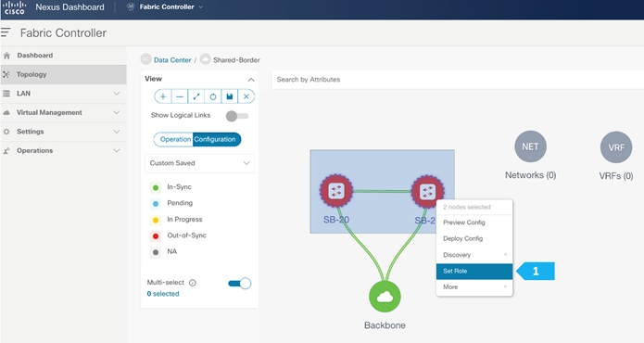
Task: Open the Discovery submenu arrow
Action: (x=506, y=255)
